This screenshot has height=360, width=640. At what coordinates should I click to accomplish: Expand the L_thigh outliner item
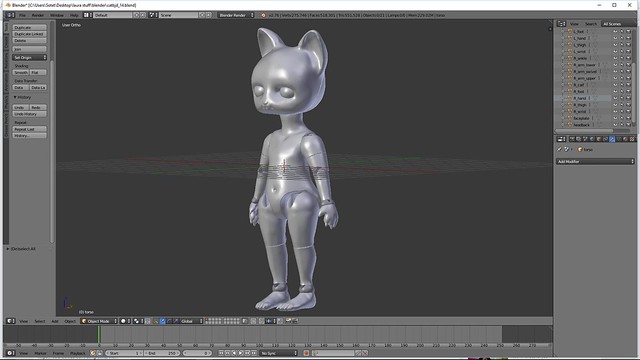pos(562,45)
